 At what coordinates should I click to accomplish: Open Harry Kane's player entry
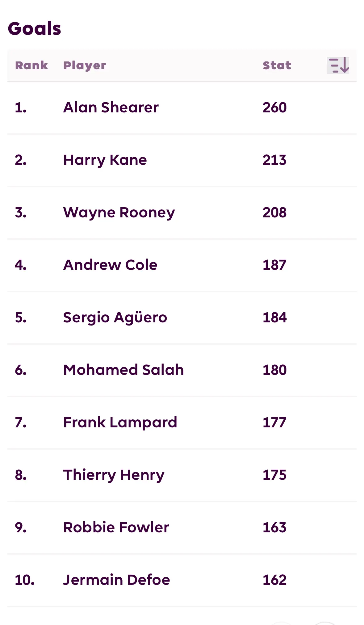click(105, 160)
